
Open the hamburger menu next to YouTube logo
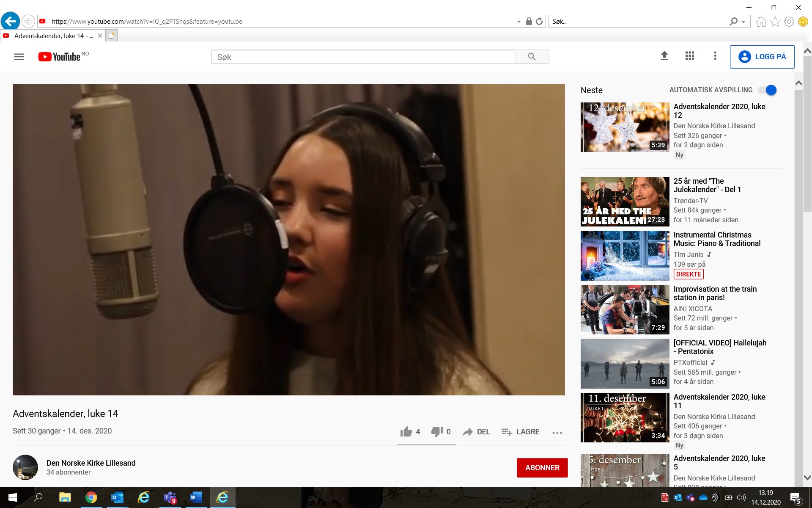19,56
